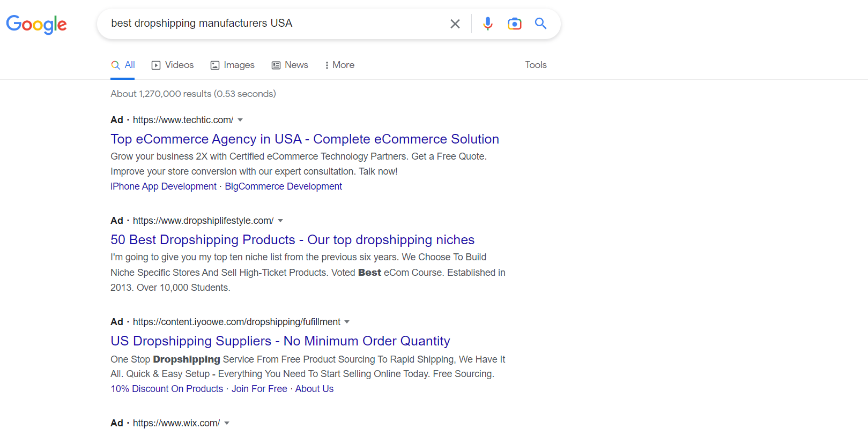This screenshot has width=868, height=429.
Task: Click the magnifying glass search button
Action: click(541, 24)
